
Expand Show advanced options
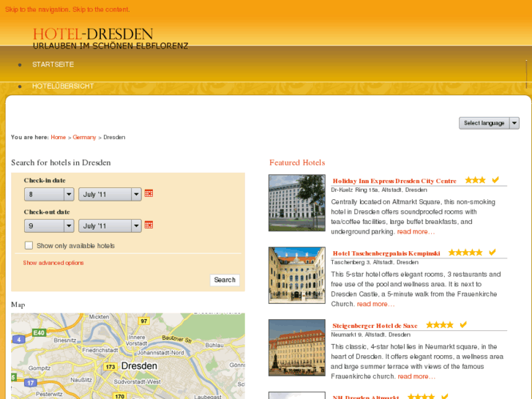tap(53, 263)
